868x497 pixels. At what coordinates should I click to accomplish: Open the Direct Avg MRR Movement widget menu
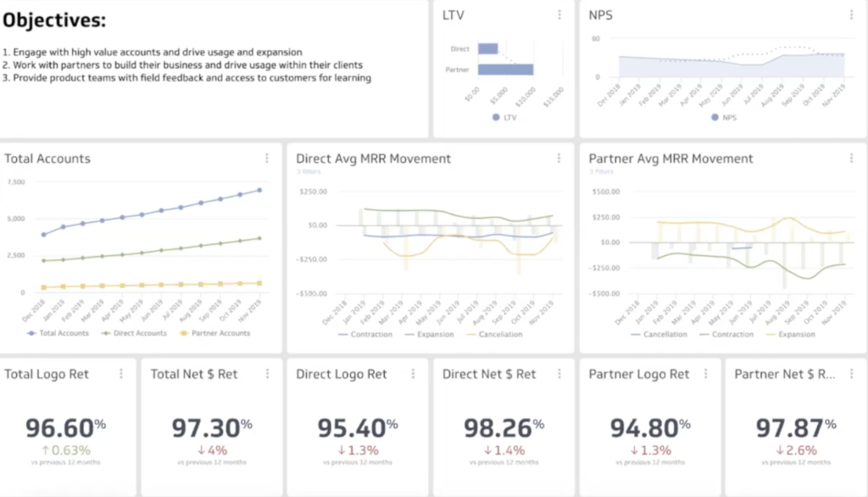point(559,157)
